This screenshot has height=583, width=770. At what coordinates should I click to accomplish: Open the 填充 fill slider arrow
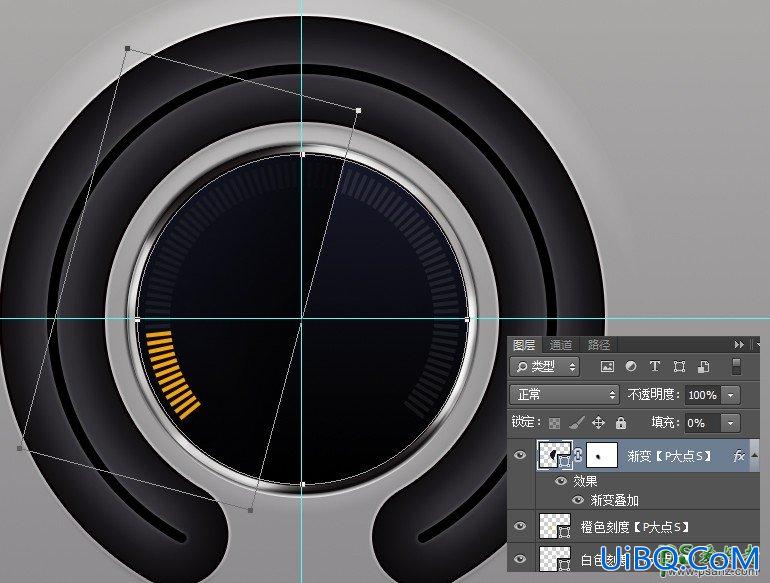(731, 423)
